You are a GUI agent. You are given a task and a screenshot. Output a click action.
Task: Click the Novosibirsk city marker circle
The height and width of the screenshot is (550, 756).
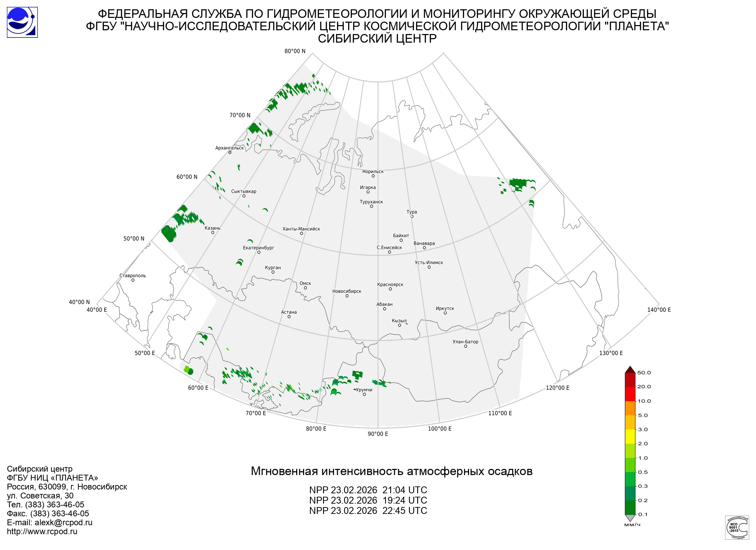click(x=347, y=296)
